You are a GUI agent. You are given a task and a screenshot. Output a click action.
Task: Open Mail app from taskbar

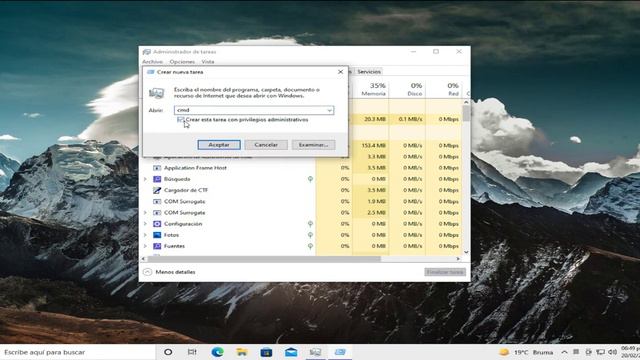tap(291, 352)
